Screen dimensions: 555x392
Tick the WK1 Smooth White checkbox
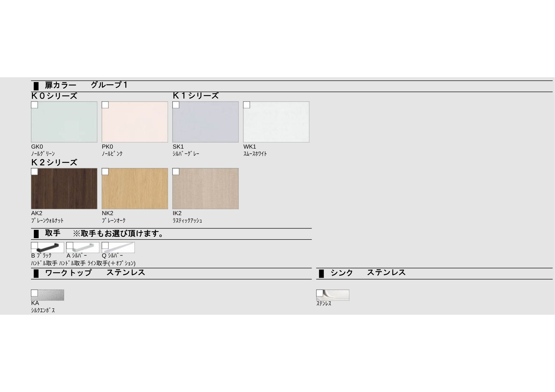(x=247, y=105)
